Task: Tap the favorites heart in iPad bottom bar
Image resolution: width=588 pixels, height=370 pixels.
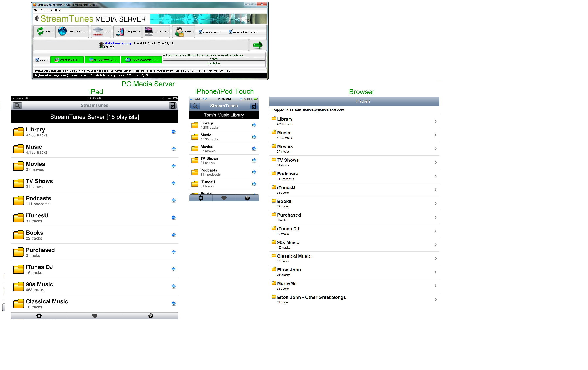Action: point(95,316)
